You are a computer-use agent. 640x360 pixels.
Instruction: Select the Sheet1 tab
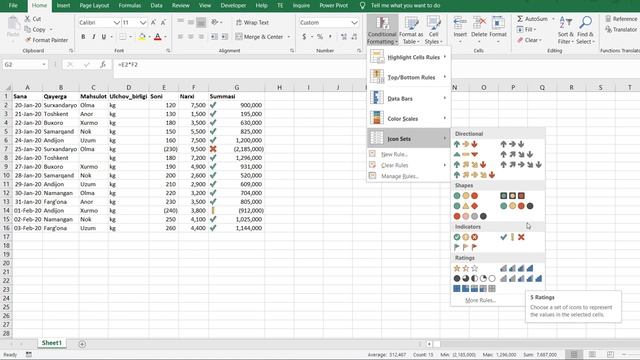tap(52, 343)
